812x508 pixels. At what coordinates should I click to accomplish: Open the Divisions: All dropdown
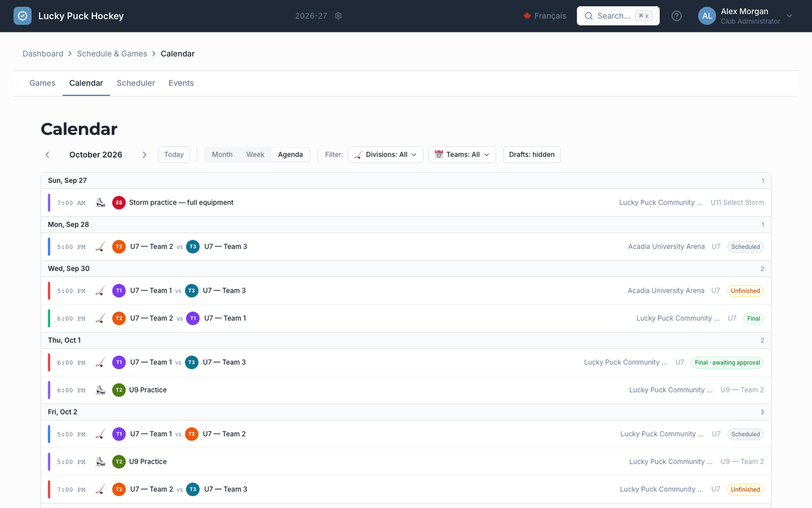point(386,154)
